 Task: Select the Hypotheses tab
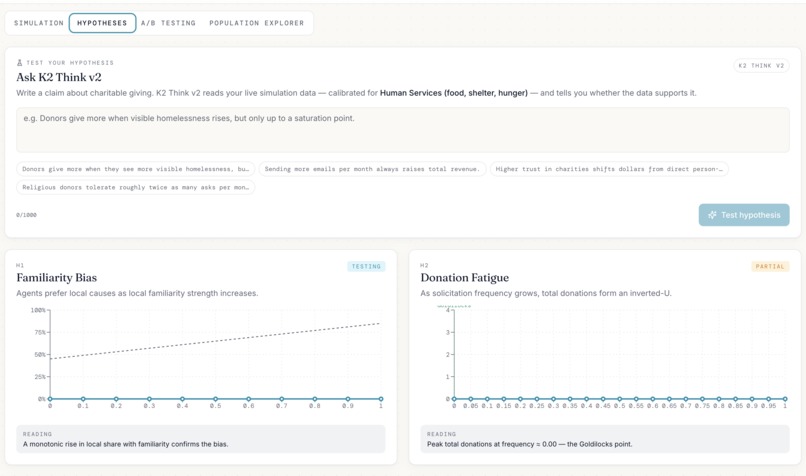(102, 23)
